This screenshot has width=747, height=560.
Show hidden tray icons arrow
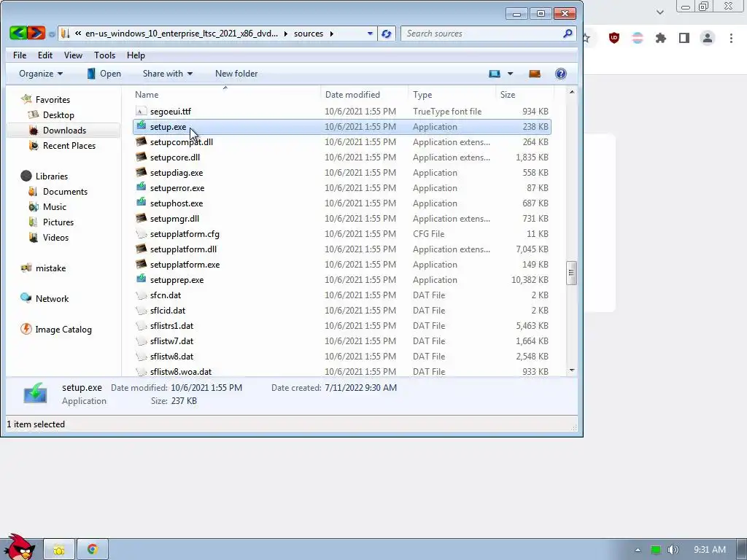(638, 550)
